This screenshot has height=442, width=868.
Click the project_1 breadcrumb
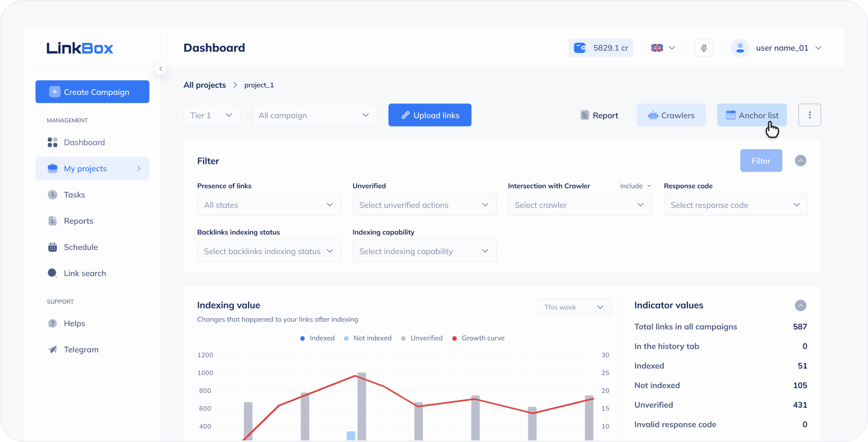[x=259, y=85]
